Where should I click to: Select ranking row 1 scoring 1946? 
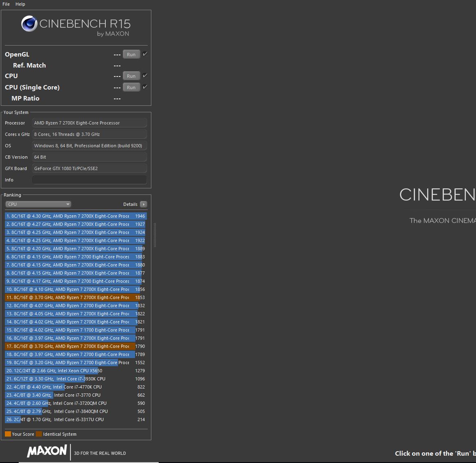click(76, 216)
